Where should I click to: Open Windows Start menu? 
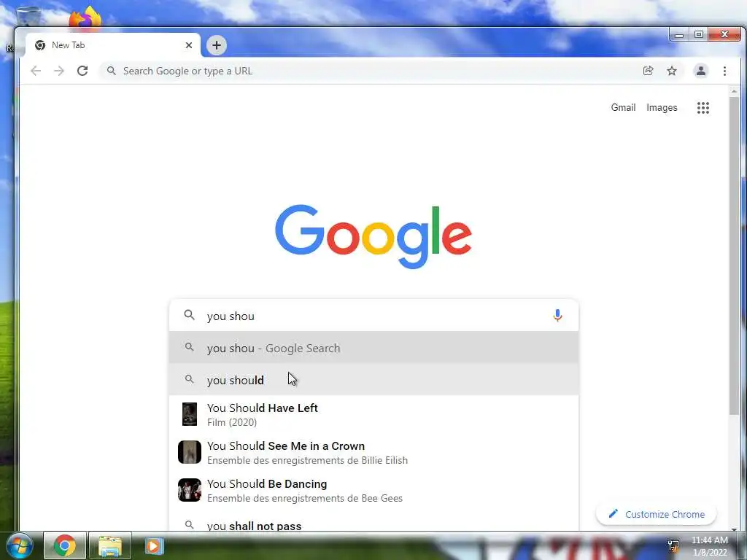(19, 545)
